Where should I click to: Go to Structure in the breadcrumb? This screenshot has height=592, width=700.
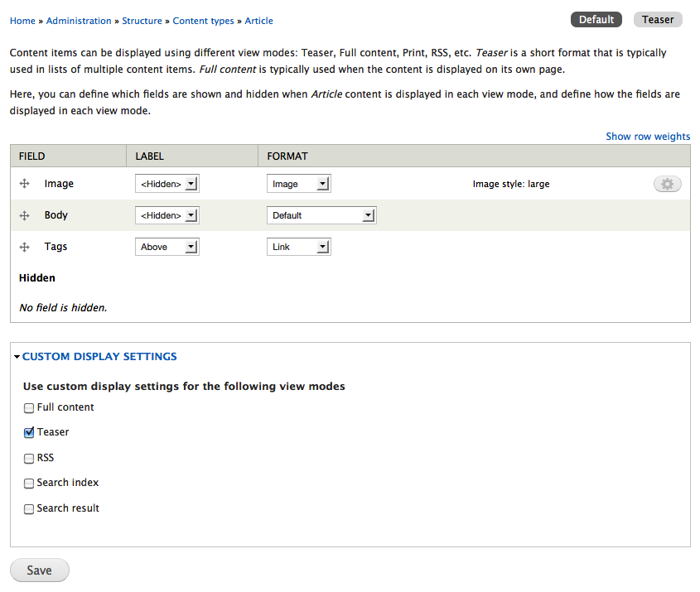click(x=142, y=21)
